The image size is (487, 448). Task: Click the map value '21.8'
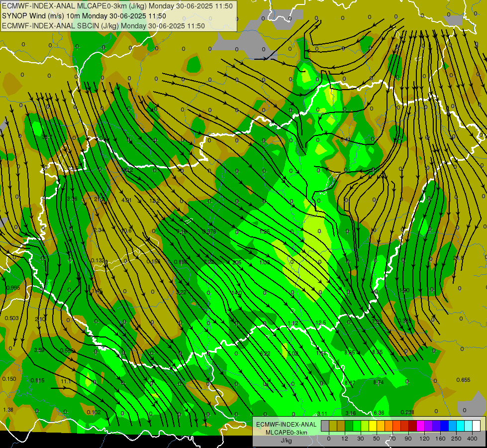point(459,258)
